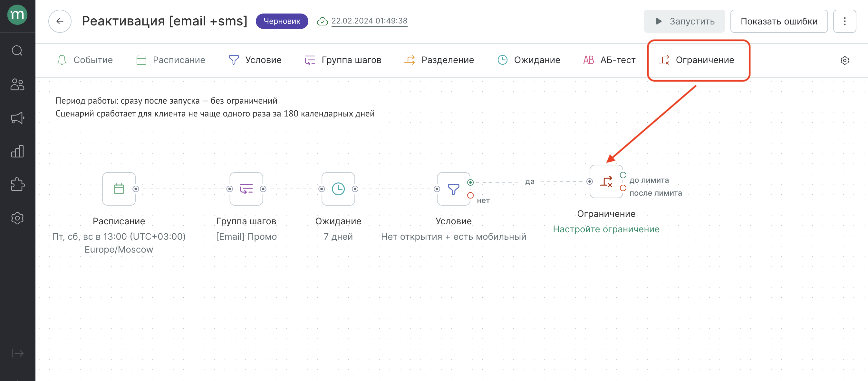This screenshot has width=868, height=381.
Task: Open reports bar chart icon in sidebar
Action: click(17, 151)
